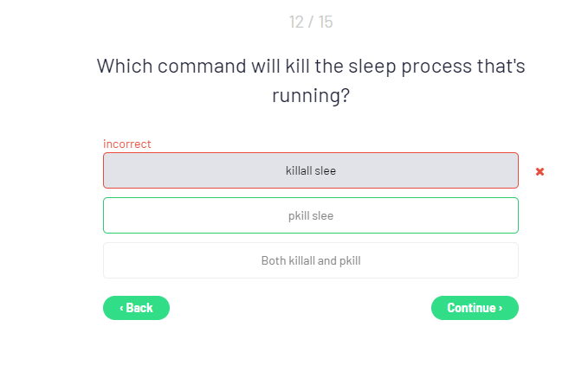Click the 12 / 15 progress counter

310,22
